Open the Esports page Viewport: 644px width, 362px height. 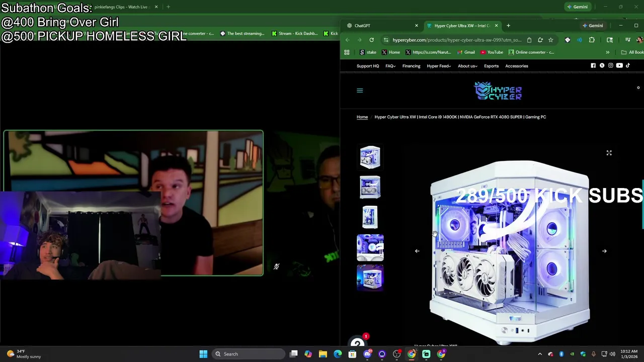pos(491,66)
